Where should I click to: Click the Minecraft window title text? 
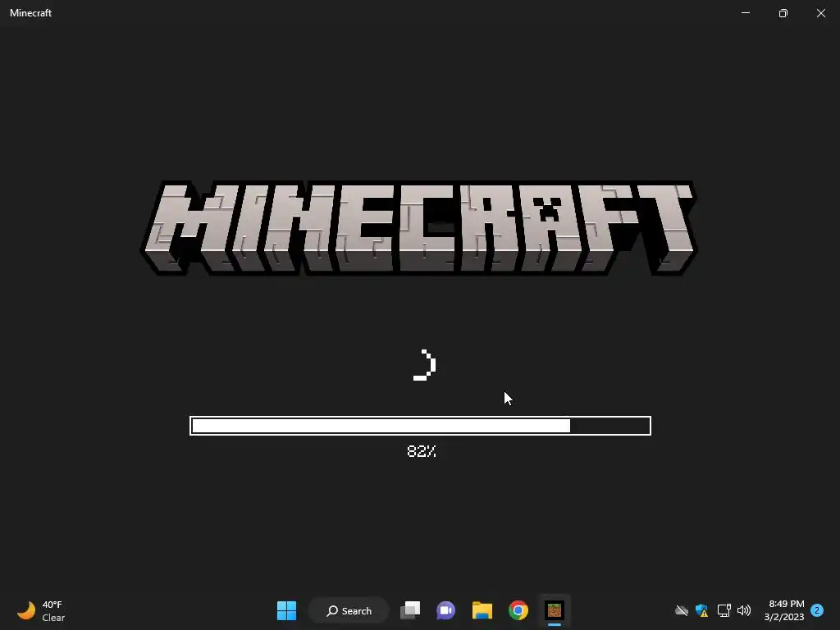[x=30, y=13]
